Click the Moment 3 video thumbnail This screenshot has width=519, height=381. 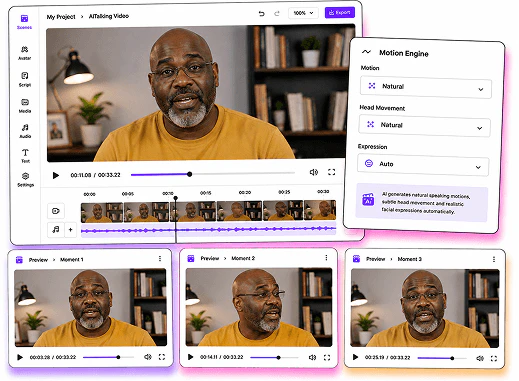pos(425,308)
